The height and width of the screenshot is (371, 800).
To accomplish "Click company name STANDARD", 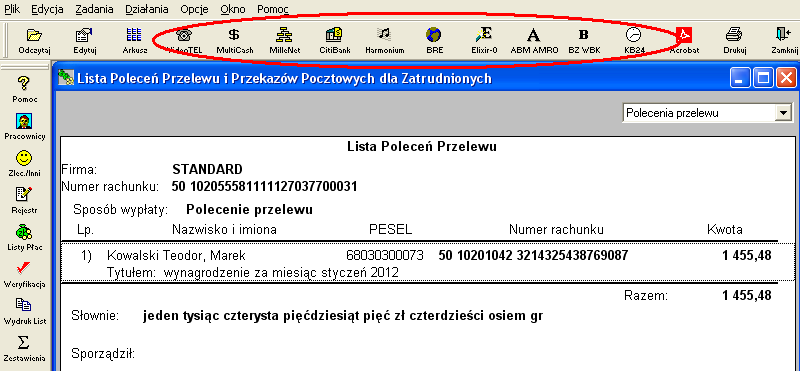I will (207, 169).
